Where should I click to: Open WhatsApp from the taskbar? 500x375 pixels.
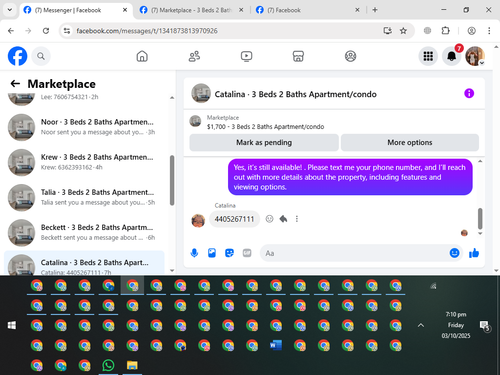point(108,366)
